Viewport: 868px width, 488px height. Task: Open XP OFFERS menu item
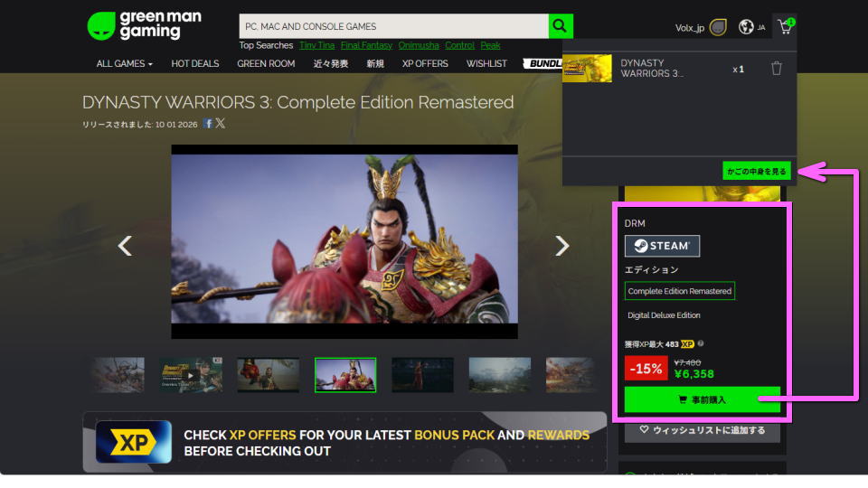[425, 63]
